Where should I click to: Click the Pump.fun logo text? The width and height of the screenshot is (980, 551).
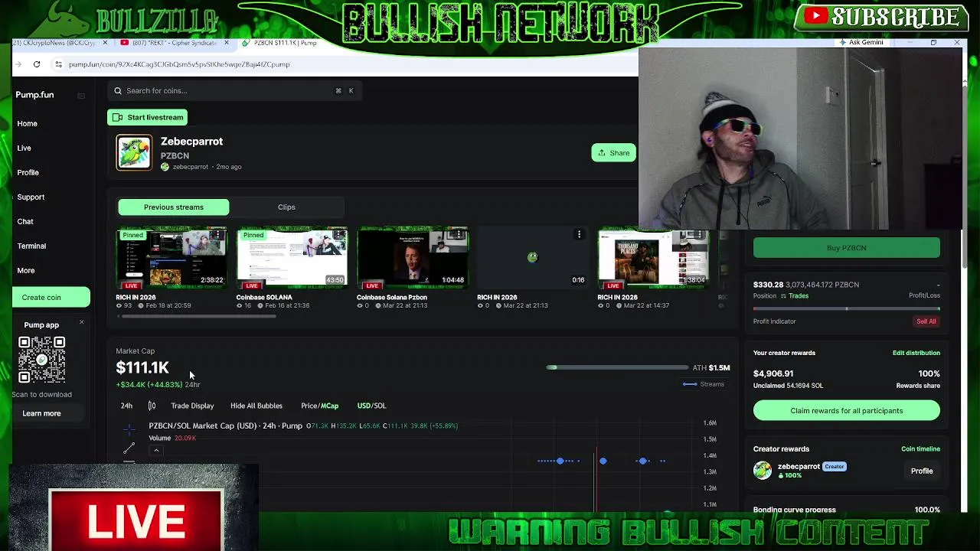click(x=34, y=95)
